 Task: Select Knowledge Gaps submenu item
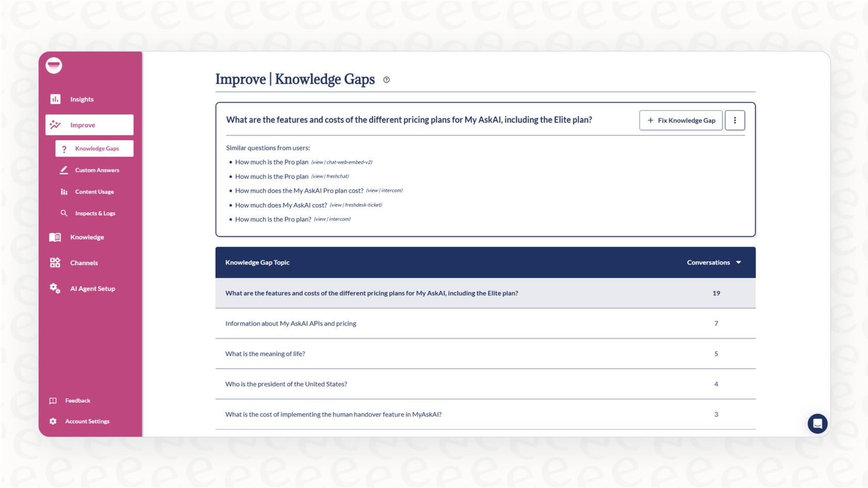(97, 149)
